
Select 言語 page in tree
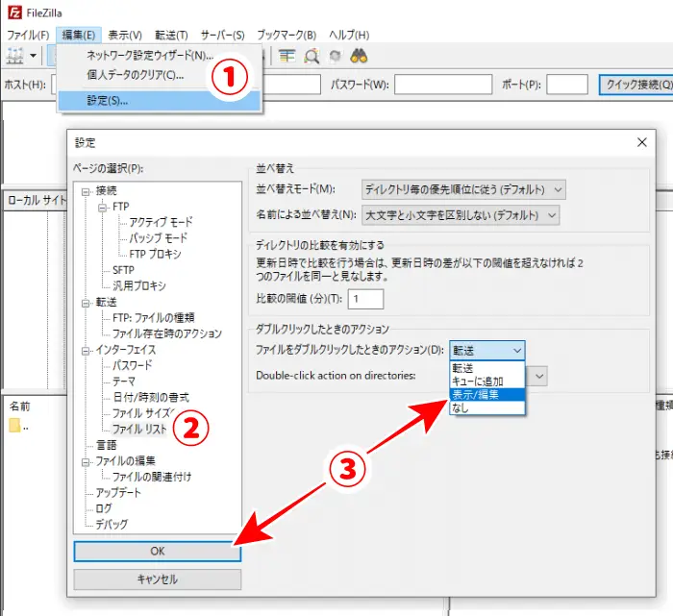click(x=106, y=445)
